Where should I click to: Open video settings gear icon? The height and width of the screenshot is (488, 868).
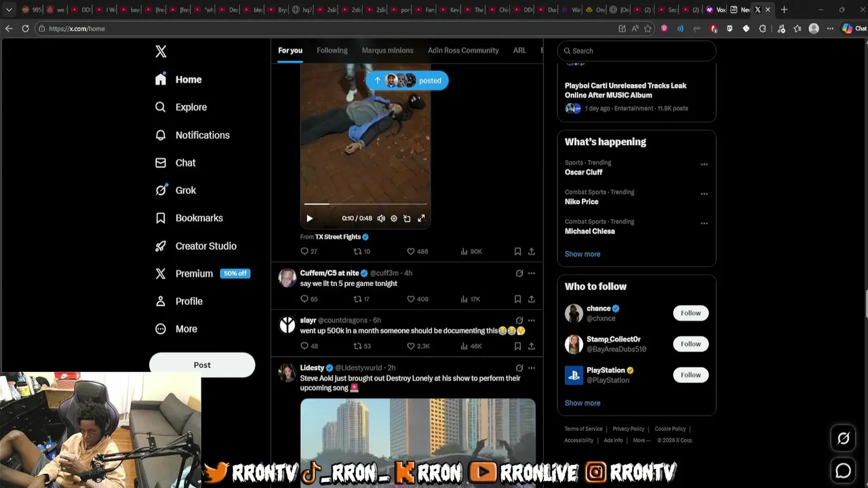tap(394, 218)
